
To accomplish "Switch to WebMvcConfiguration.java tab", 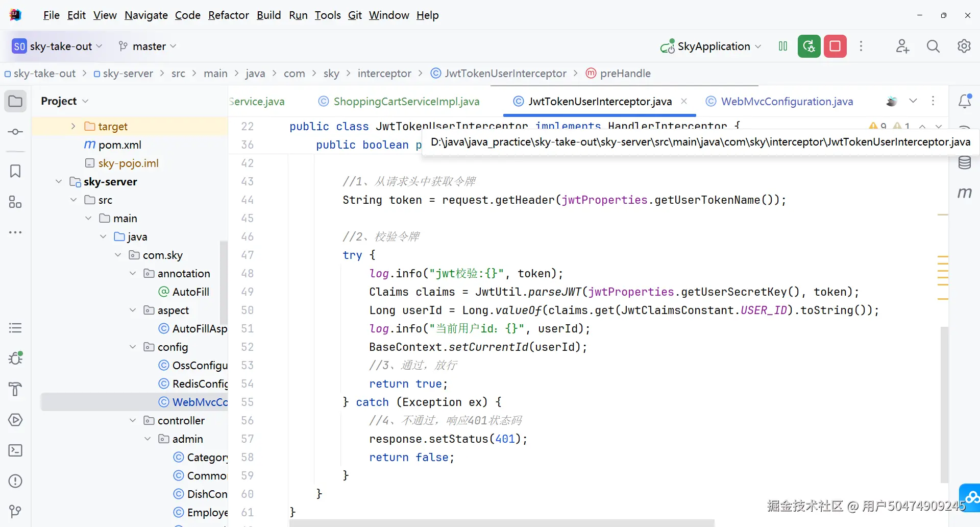I will coord(787,102).
